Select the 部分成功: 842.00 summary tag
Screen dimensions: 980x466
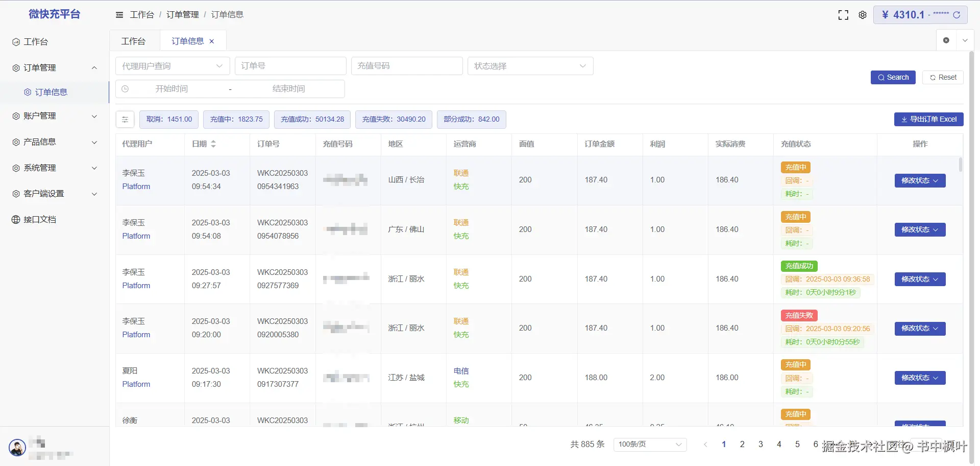pos(472,119)
